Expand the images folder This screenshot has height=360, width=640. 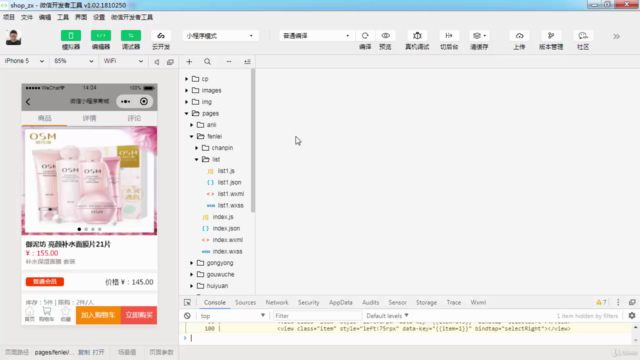[x=187, y=90]
